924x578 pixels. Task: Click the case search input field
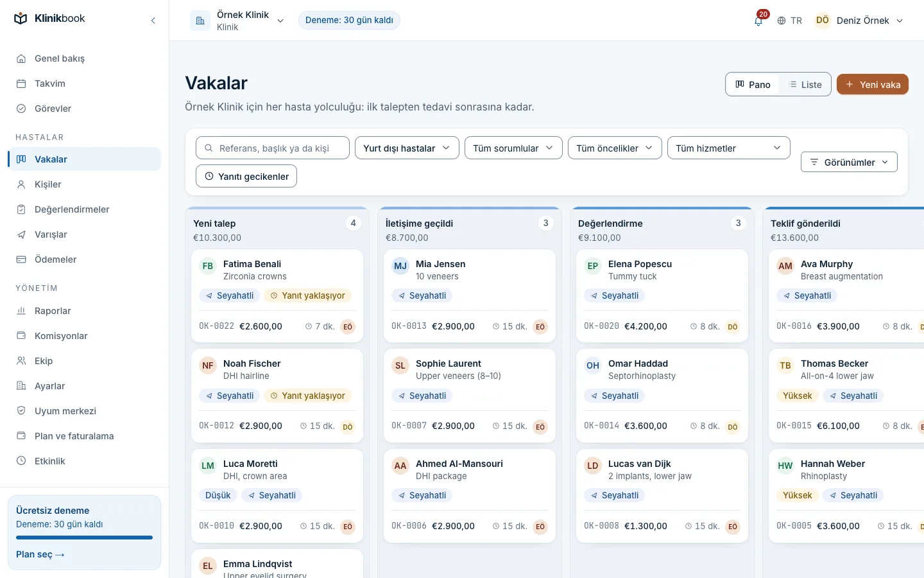(273, 148)
